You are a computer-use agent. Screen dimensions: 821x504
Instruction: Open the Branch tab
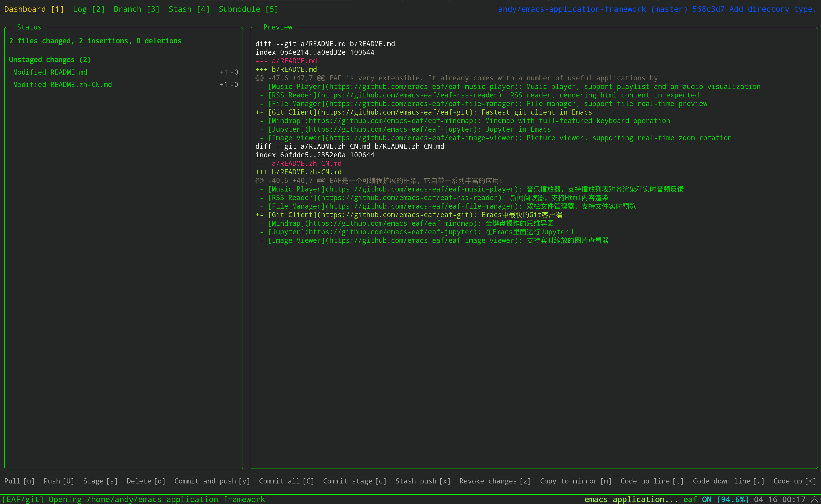tap(136, 9)
